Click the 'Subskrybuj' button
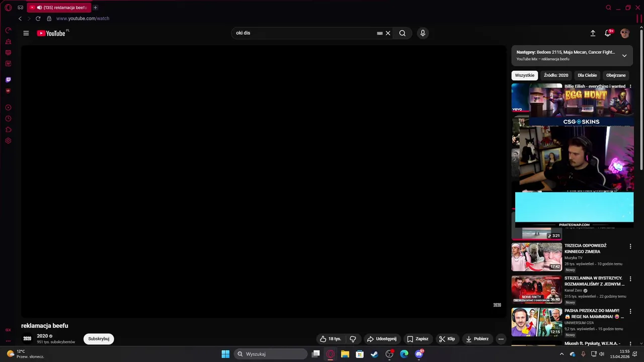The image size is (644, 362). pos(99,339)
